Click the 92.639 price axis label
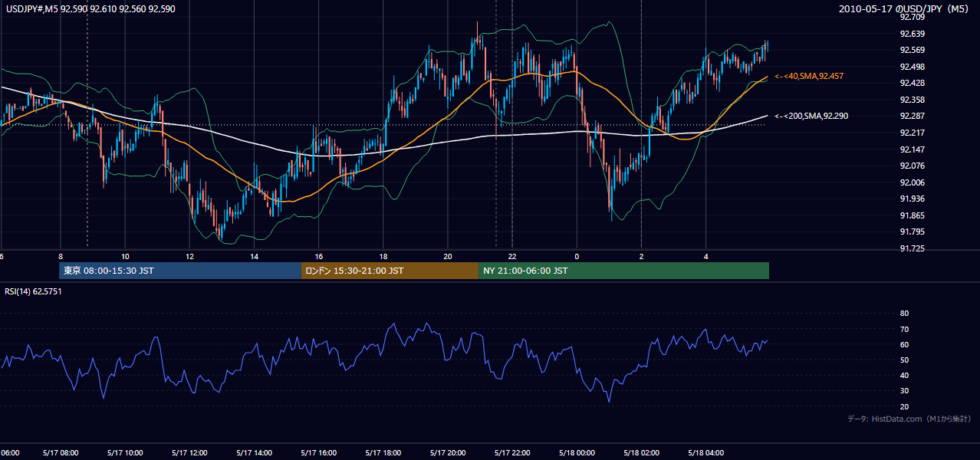Image resolution: width=980 pixels, height=460 pixels. click(913, 34)
